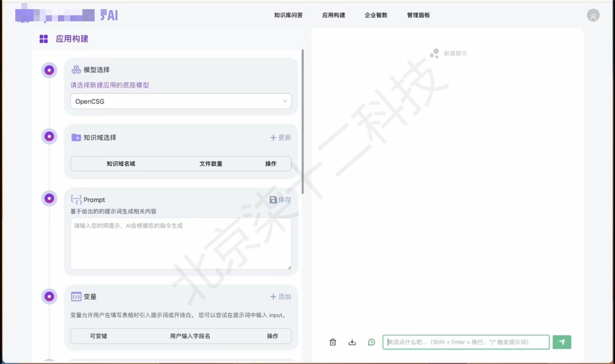
Task: Click the 新建聊天 label
Action: coord(455,53)
